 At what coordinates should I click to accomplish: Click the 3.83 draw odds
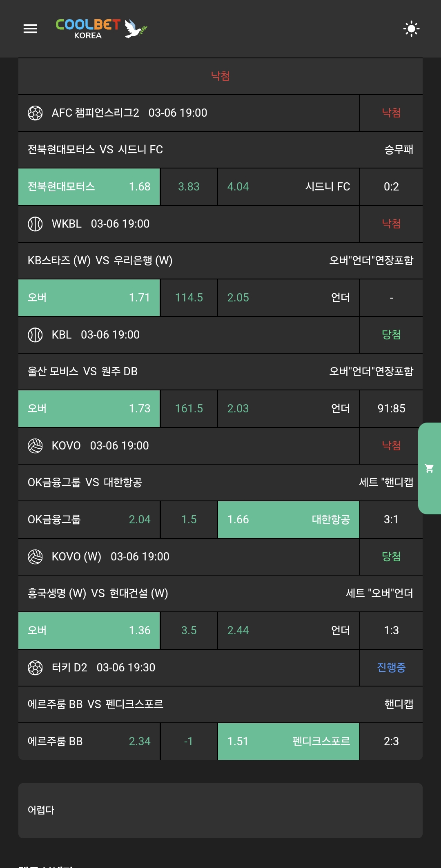[189, 187]
